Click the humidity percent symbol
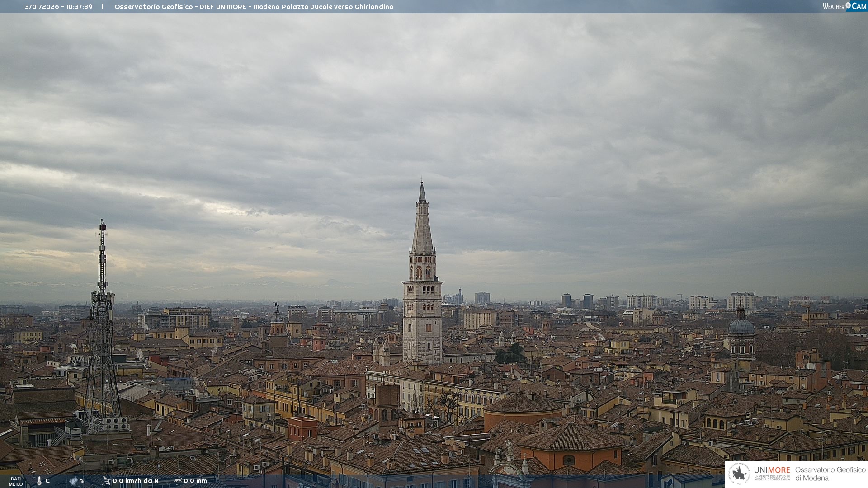Screen dimensions: 868x488 82,481
